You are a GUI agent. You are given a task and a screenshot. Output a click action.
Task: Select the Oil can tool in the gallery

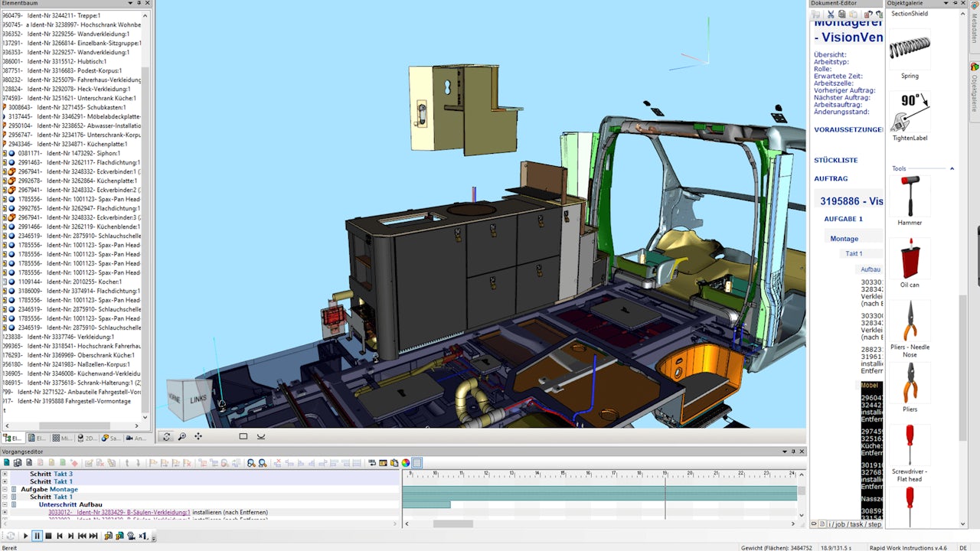coord(910,258)
